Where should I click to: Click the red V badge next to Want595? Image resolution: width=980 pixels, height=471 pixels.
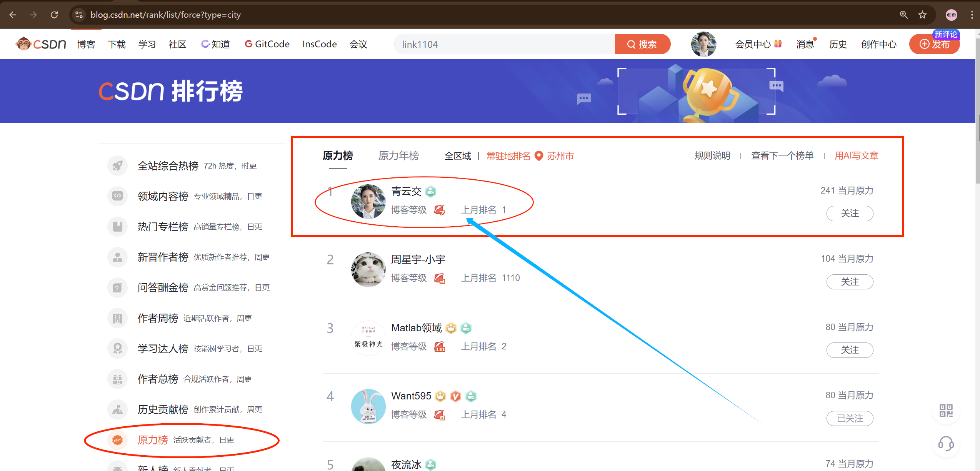click(456, 396)
